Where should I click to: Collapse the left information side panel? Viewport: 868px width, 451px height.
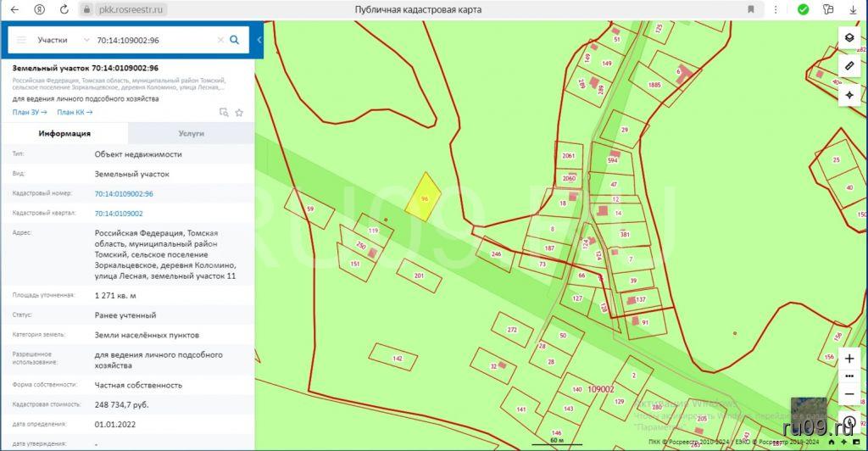tap(259, 40)
